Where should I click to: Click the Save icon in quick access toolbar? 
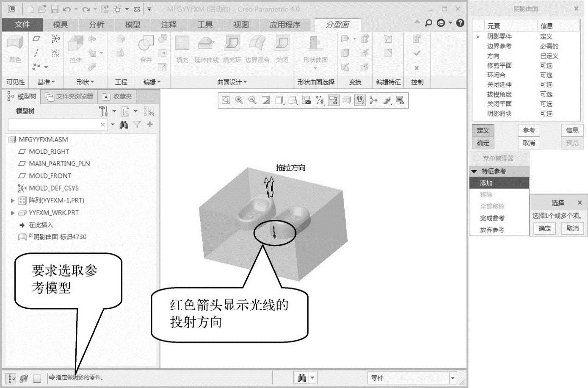coord(54,9)
